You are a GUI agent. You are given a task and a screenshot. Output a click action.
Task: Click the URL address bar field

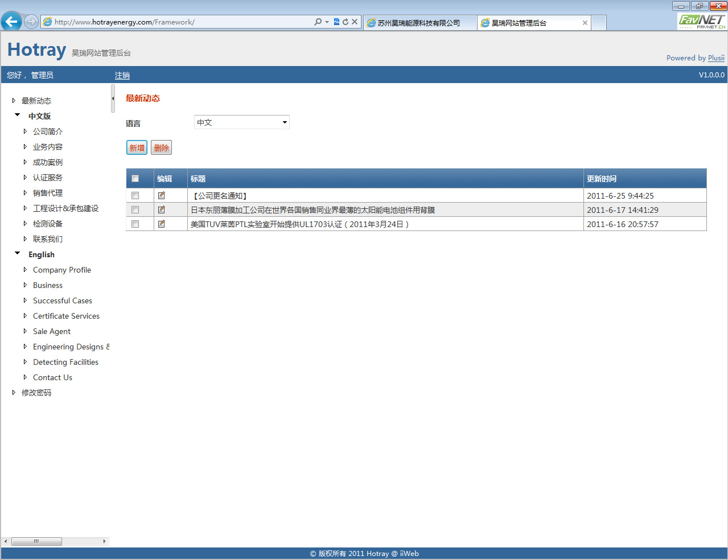click(x=182, y=22)
